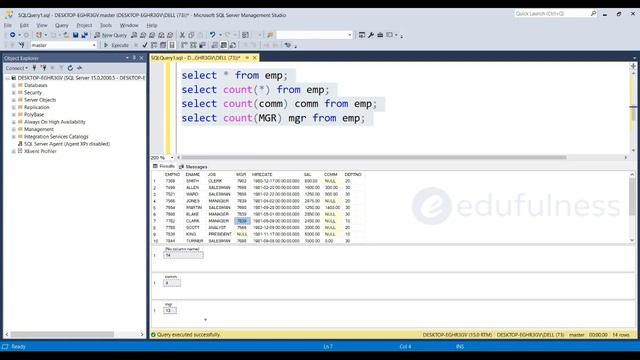Image resolution: width=640 pixels, height=360 pixels.
Task: Expand the XEvent Profiler node
Action: (x=13, y=151)
